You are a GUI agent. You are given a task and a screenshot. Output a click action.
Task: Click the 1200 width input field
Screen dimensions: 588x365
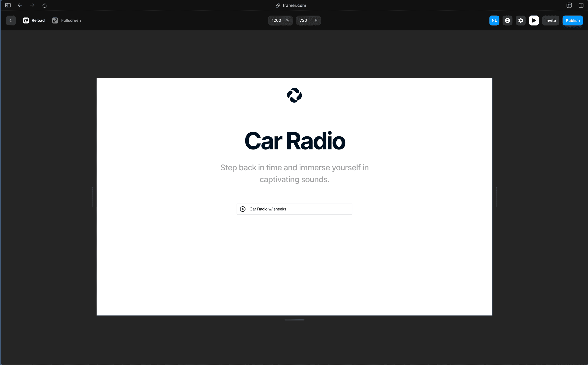(280, 20)
